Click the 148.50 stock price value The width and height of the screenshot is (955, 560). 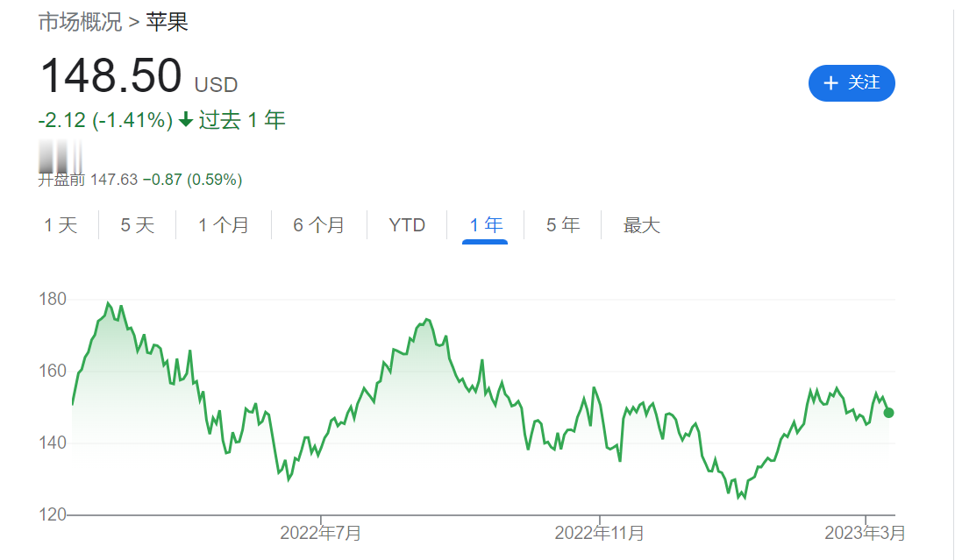tap(110, 75)
